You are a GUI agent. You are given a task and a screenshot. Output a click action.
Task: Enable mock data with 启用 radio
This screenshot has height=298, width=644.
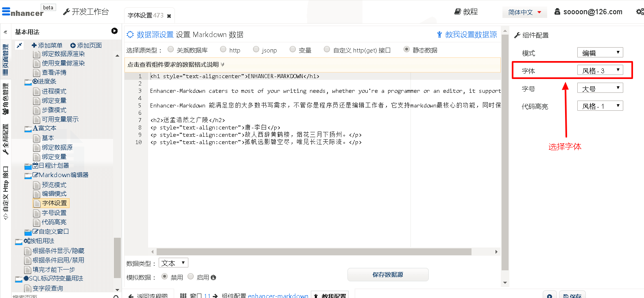pos(190,277)
